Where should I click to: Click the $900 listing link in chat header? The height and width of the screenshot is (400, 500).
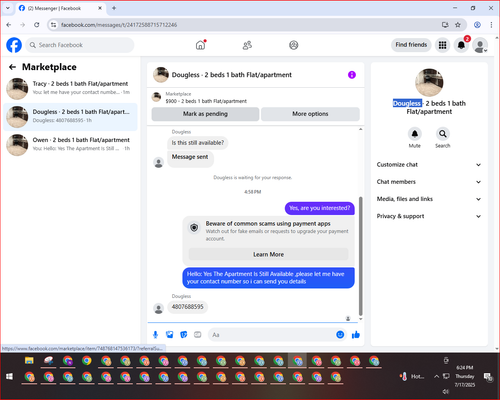coord(206,101)
